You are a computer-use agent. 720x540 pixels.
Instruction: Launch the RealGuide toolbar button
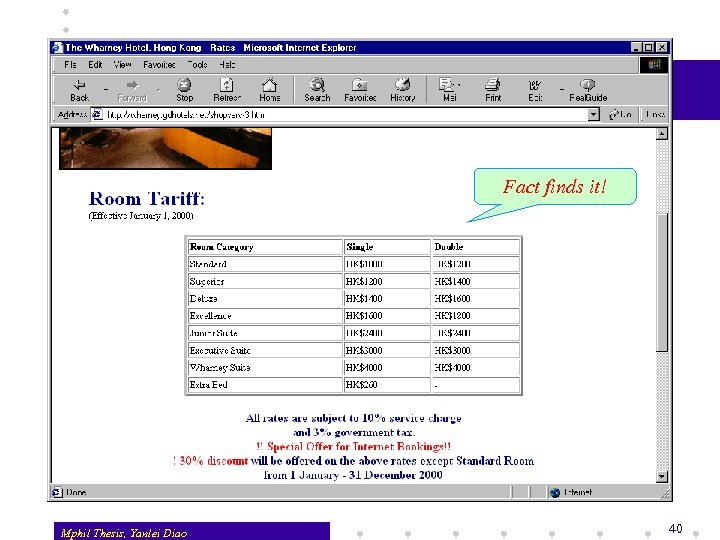(x=588, y=90)
